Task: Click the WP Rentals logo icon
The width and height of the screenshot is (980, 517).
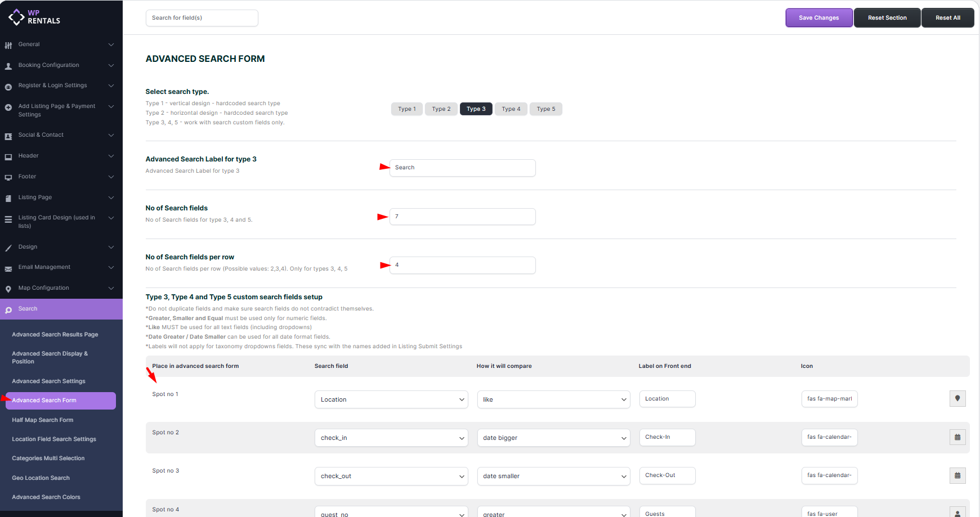Action: point(16,17)
